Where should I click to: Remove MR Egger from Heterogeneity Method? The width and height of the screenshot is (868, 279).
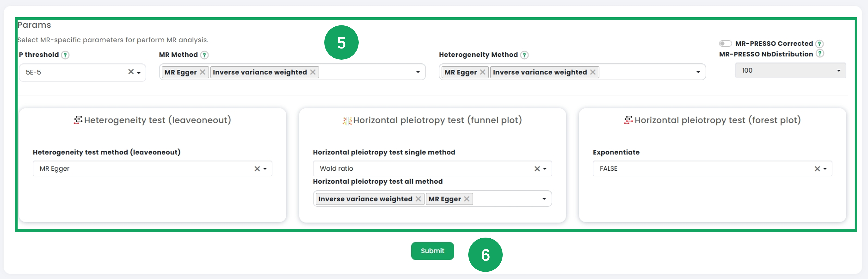click(483, 72)
